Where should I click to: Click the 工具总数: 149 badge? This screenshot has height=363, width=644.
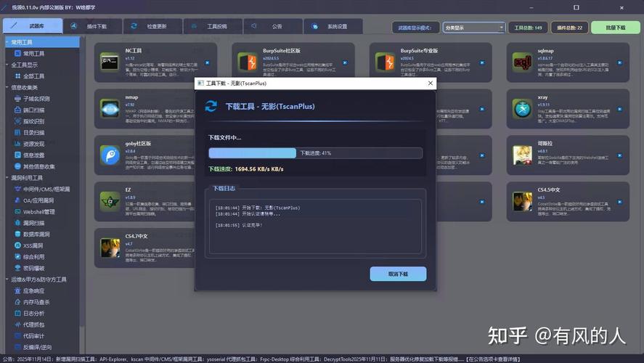tap(528, 28)
